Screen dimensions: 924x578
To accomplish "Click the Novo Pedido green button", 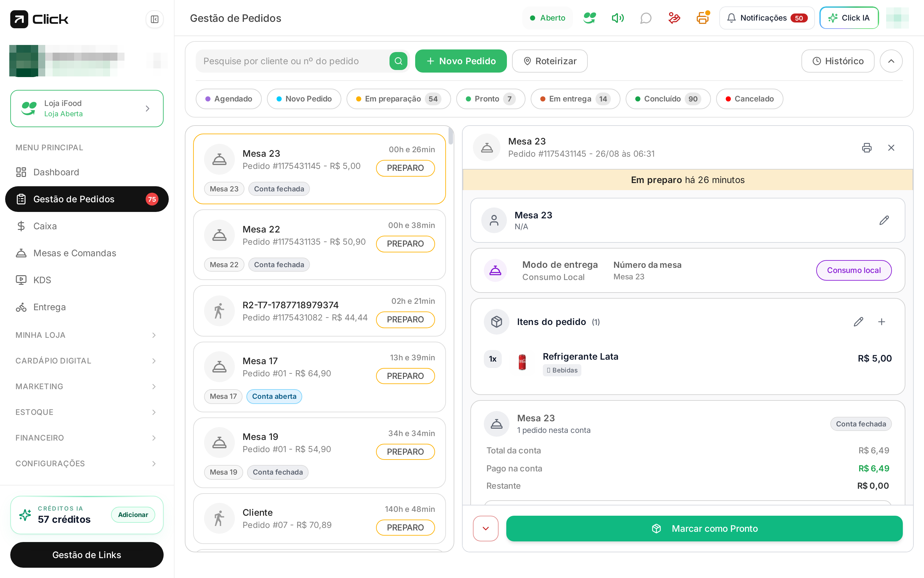I will pos(461,61).
